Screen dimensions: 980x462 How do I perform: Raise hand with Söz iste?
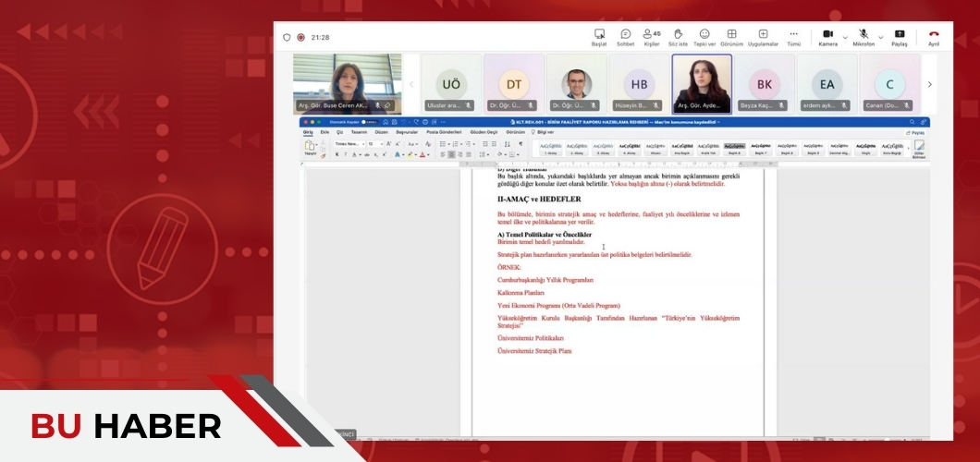678,37
